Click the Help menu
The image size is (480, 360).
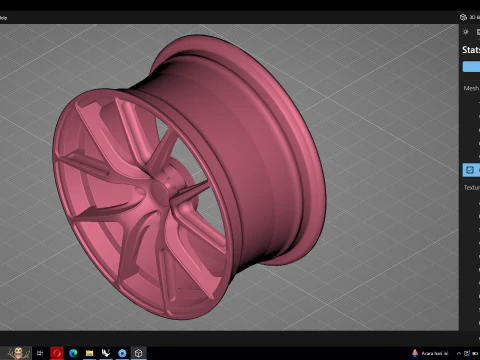(x=3, y=18)
